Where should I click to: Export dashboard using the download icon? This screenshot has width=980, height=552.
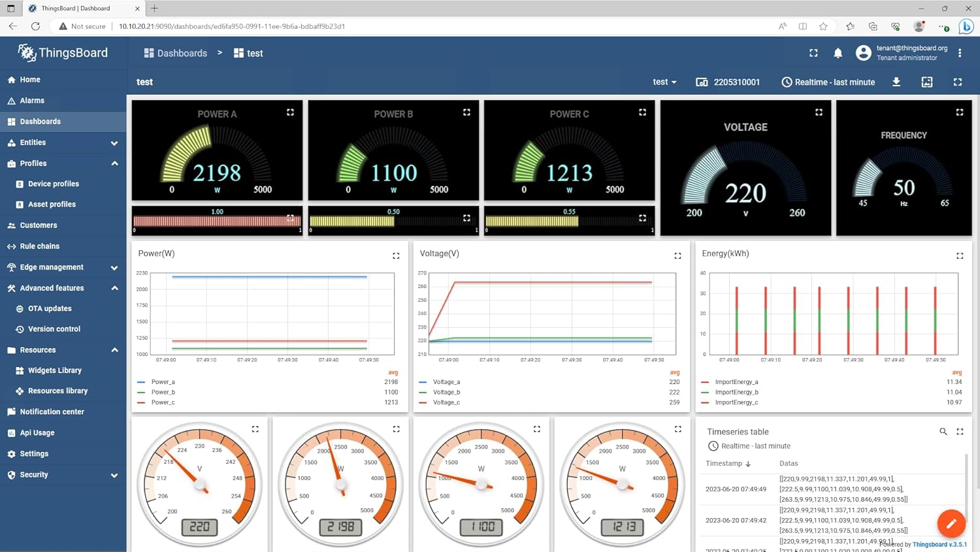896,82
